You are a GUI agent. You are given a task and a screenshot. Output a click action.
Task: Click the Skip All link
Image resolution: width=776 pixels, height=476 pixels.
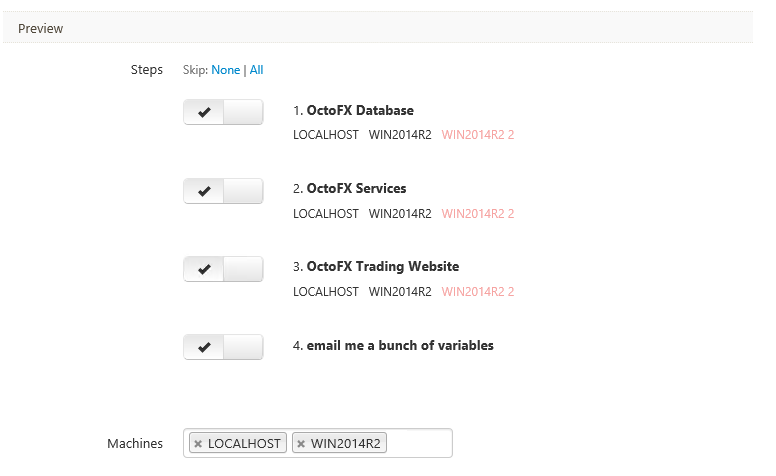(257, 70)
